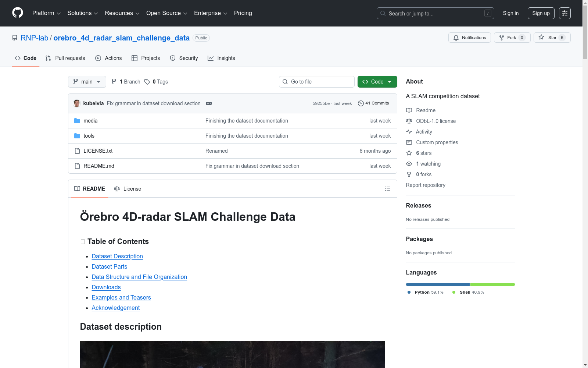Image resolution: width=588 pixels, height=368 pixels.
Task: Open the Readme link in About
Action: tap(421, 110)
